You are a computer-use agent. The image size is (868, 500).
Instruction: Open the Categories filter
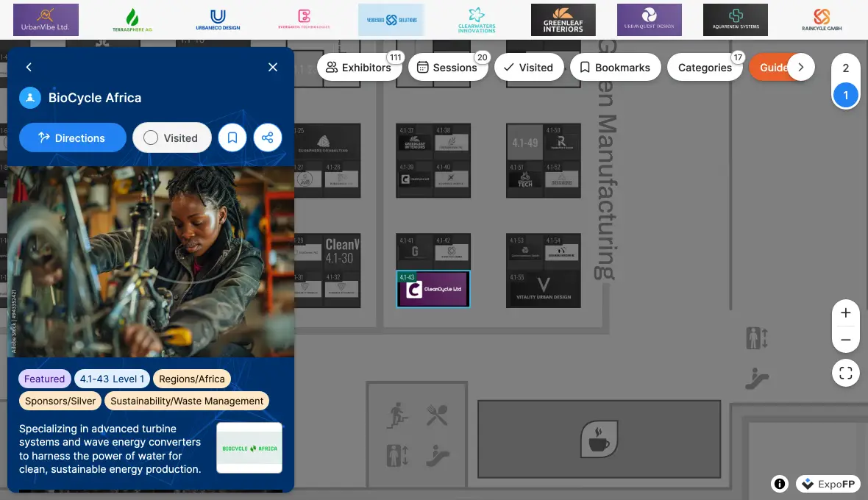coord(705,67)
